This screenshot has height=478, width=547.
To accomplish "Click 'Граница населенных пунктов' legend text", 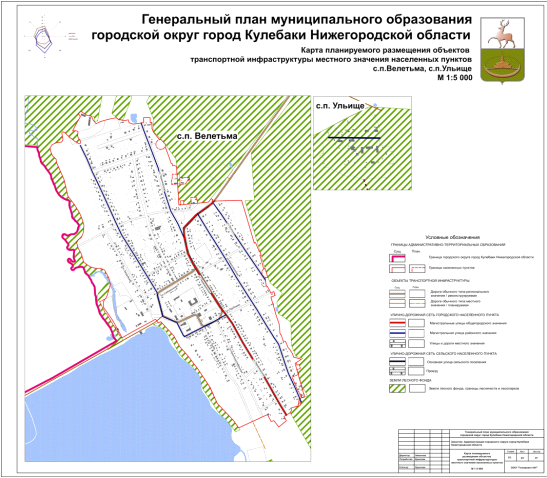I will [x=452, y=268].
